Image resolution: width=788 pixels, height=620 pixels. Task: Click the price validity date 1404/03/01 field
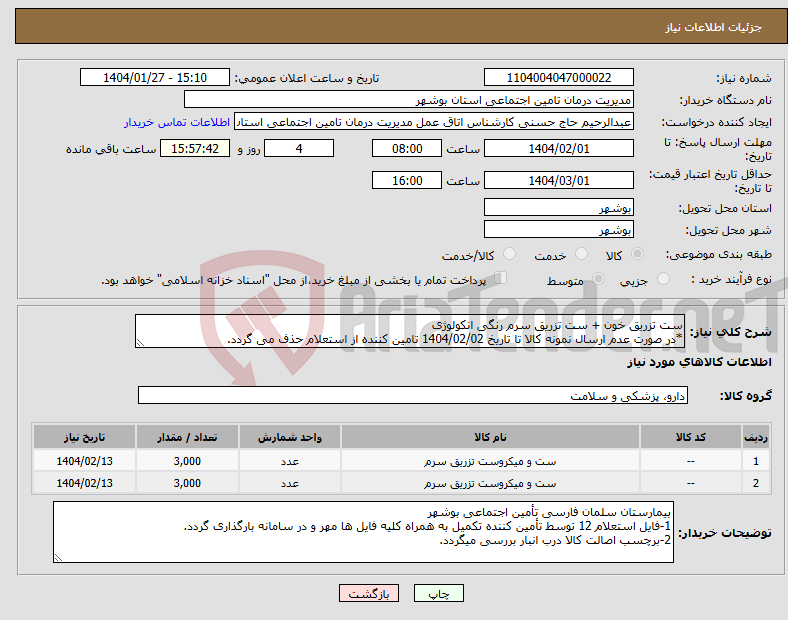pos(558,180)
